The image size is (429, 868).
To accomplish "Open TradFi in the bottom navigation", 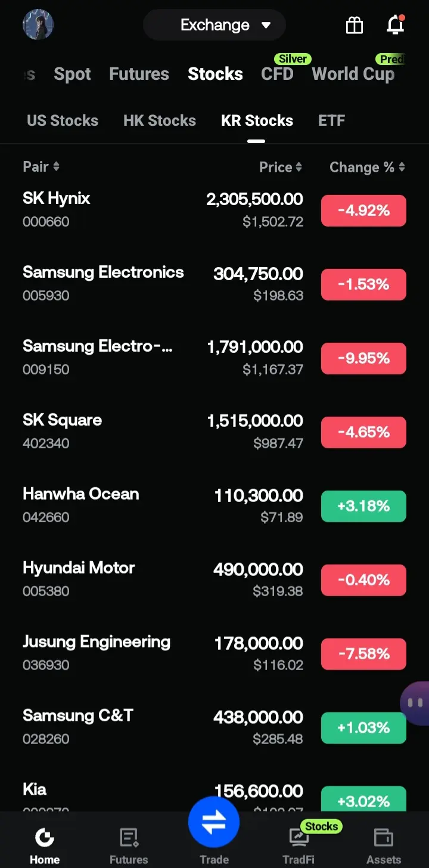I will (299, 845).
